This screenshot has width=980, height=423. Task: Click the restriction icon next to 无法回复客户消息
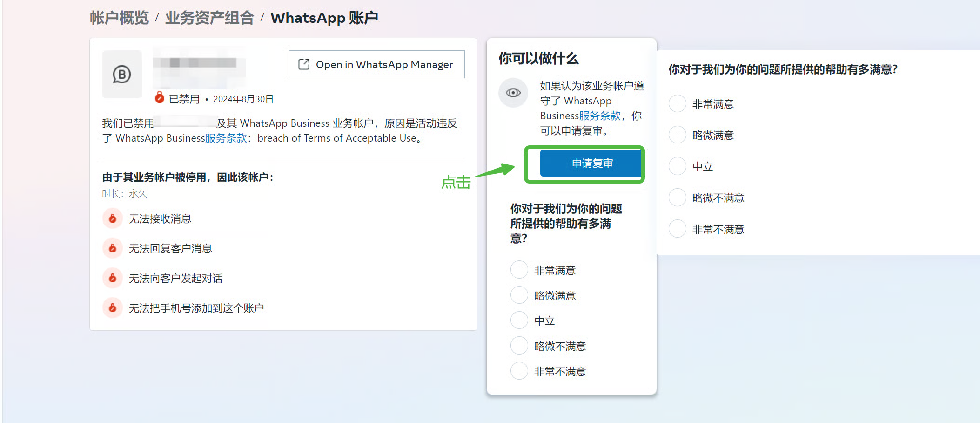(113, 248)
